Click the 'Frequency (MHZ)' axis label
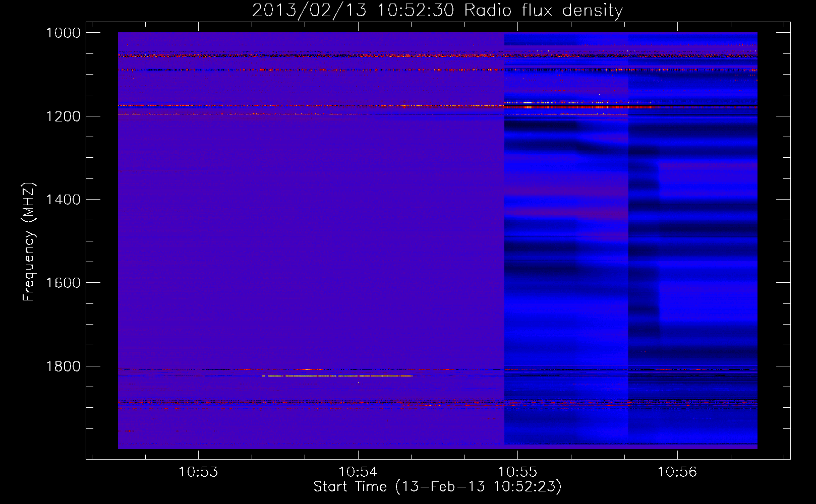Screen dimensions: 816x504 pyautogui.click(x=29, y=242)
